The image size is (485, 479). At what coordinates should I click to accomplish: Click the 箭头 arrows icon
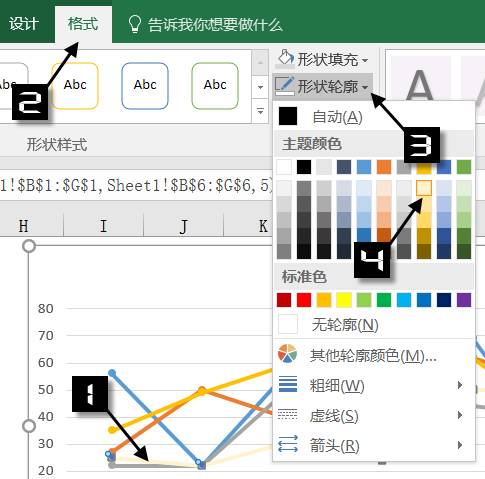288,444
